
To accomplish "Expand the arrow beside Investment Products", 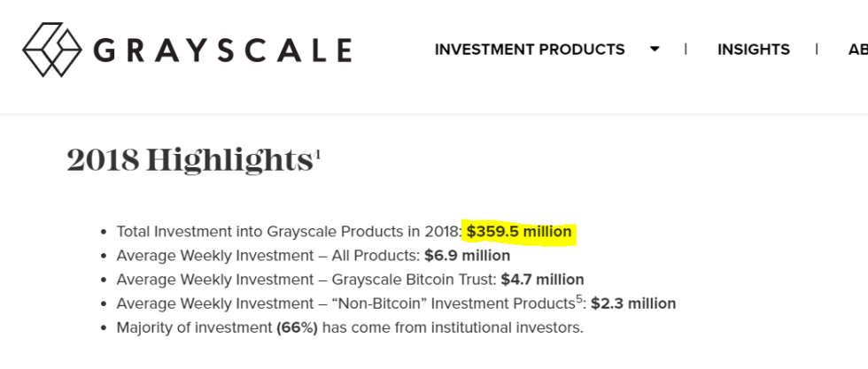I will coord(655,50).
